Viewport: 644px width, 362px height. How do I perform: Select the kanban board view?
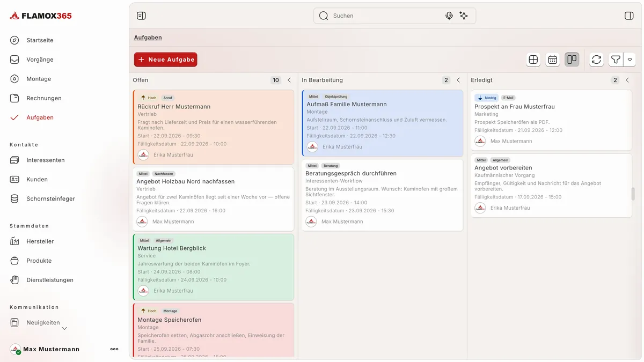coord(572,60)
